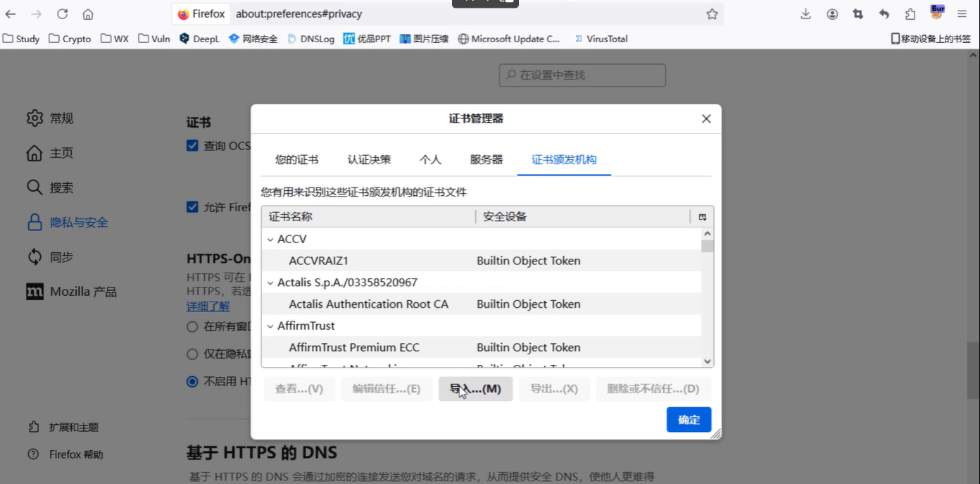The image size is (980, 484).
Task: Switch to 服务器 tab
Action: [x=486, y=160]
